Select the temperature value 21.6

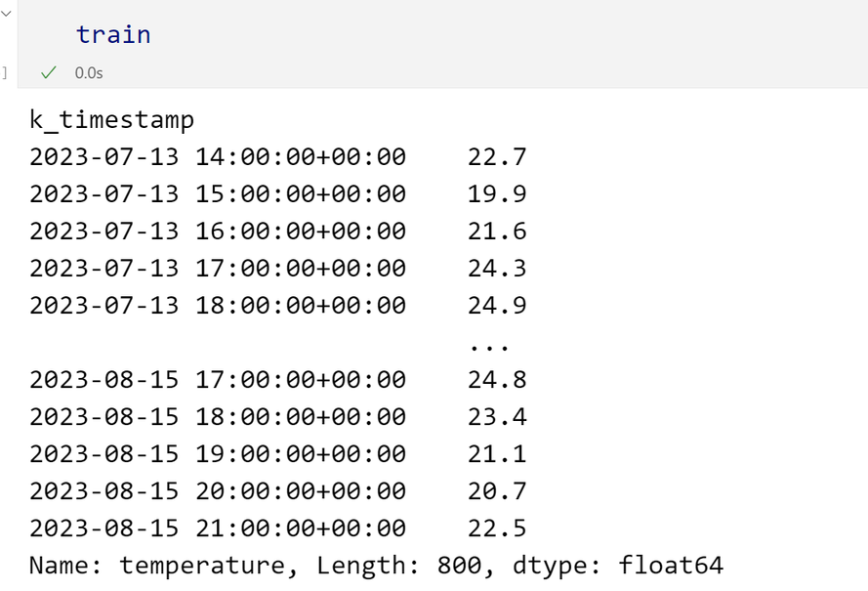coord(497,231)
